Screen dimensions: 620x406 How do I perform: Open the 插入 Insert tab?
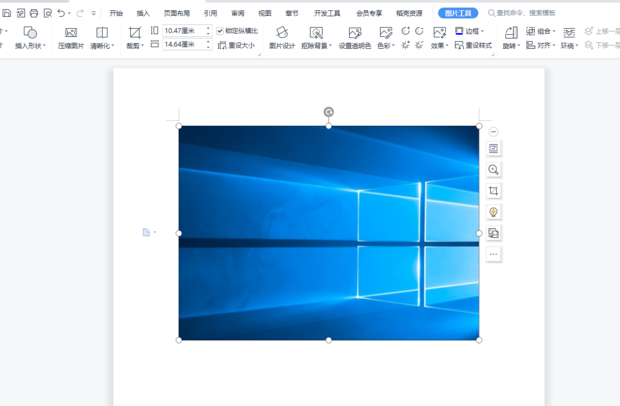coord(143,13)
